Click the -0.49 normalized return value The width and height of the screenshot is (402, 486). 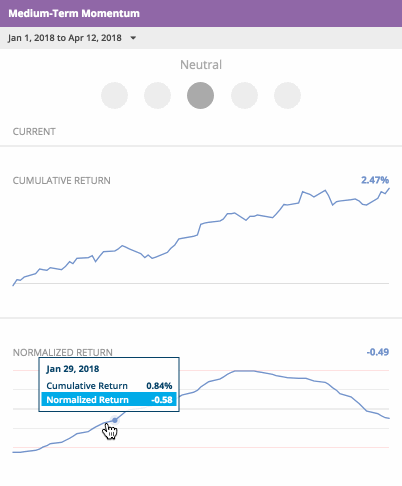tap(378, 352)
